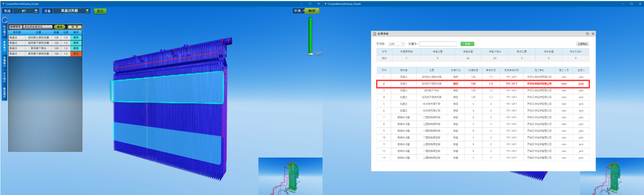
Task: Open the 受热面 filter dropdown in dialog
Action: pyautogui.click(x=396, y=44)
